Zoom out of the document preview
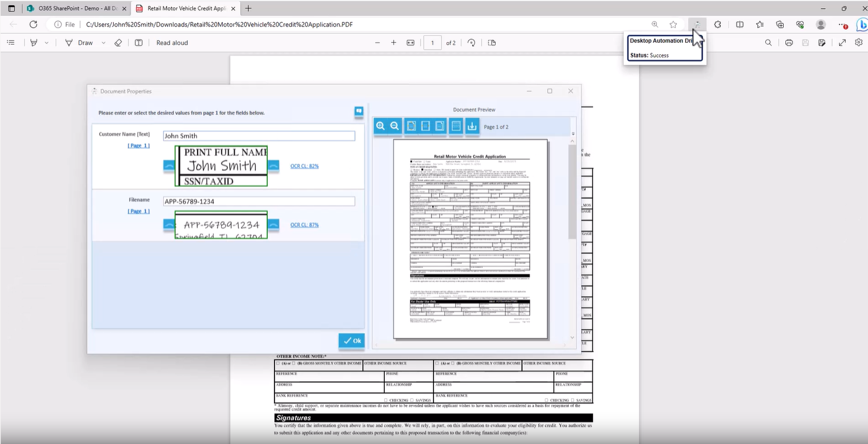This screenshot has height=444, width=868. (394, 126)
